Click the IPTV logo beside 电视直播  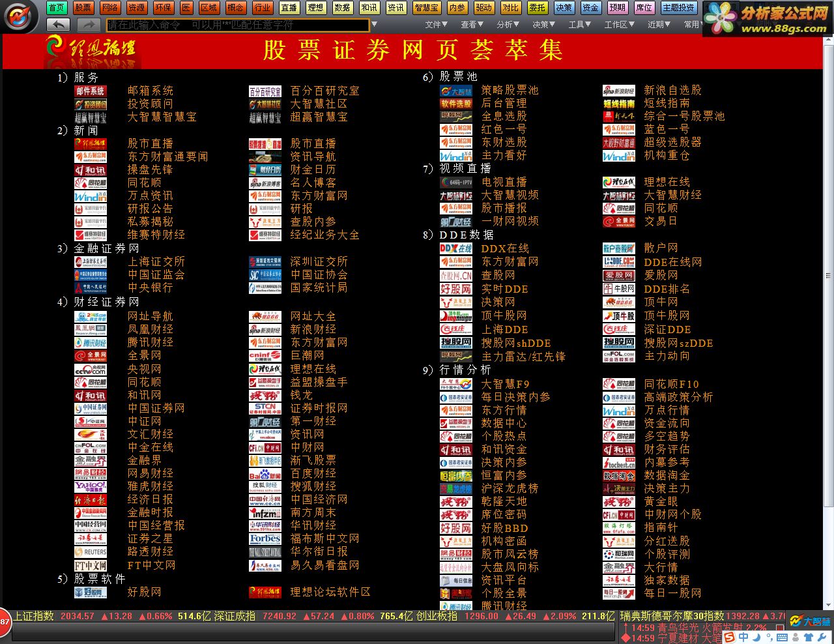456,183
